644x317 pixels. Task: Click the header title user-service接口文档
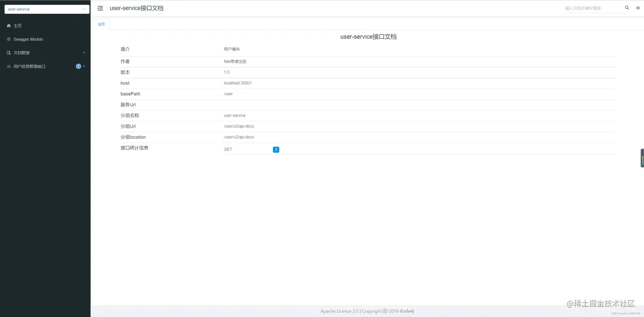click(x=136, y=8)
